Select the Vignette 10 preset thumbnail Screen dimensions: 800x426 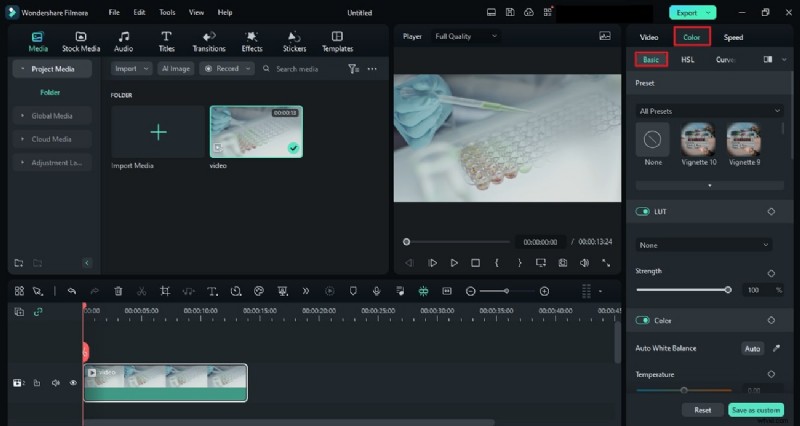pos(698,140)
